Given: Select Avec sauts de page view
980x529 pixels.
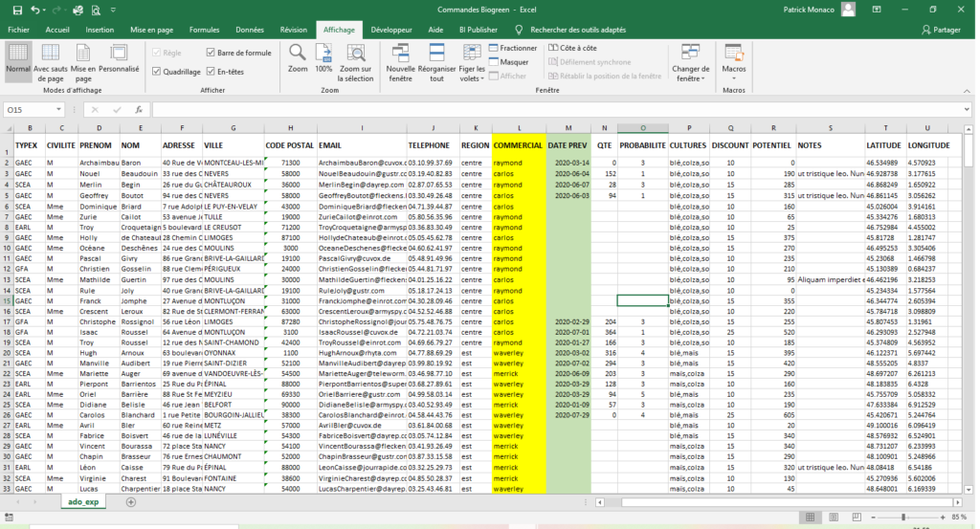Looking at the screenshot, I should [50, 62].
